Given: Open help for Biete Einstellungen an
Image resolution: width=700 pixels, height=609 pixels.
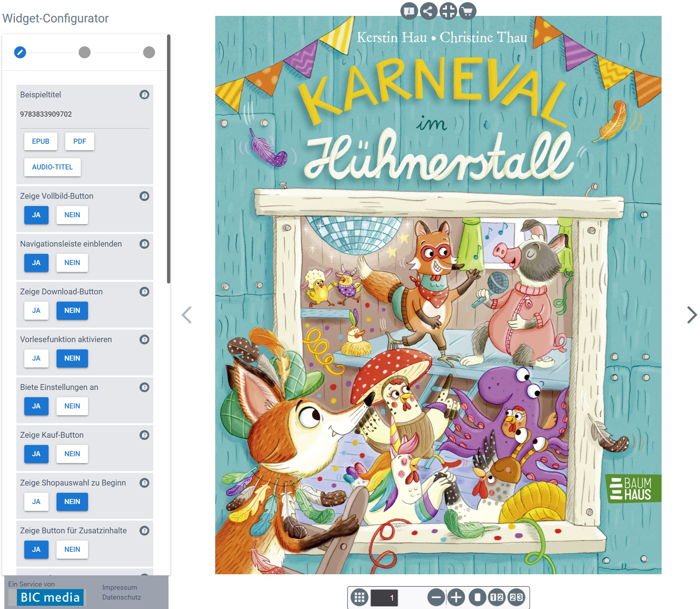Looking at the screenshot, I should (x=144, y=387).
